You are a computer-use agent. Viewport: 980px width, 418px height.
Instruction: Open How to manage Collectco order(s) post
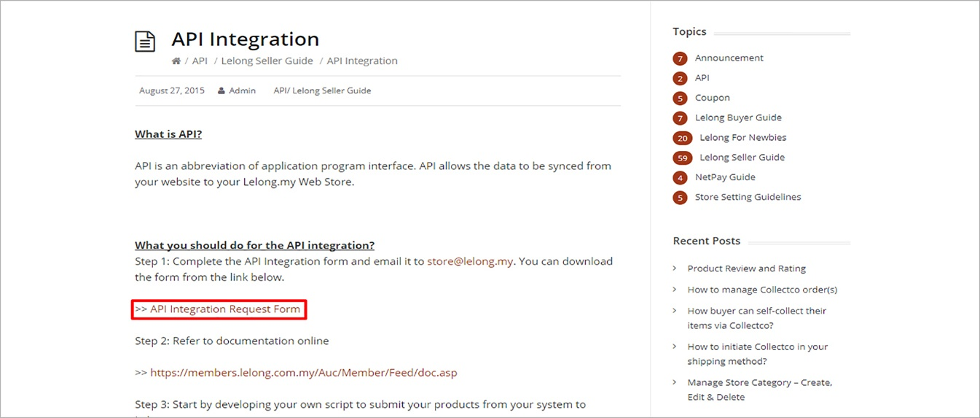point(762,290)
